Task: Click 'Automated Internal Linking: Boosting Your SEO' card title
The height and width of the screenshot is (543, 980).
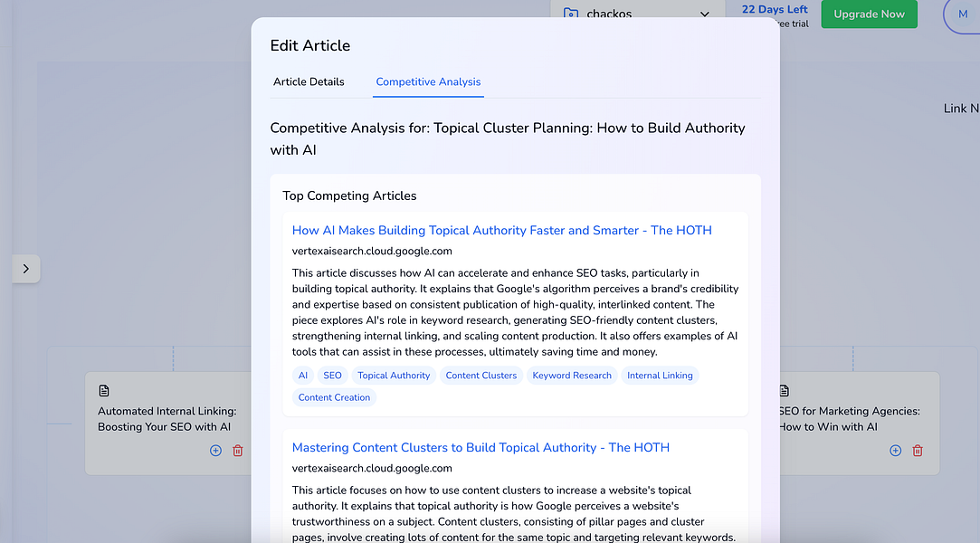Action: (167, 419)
